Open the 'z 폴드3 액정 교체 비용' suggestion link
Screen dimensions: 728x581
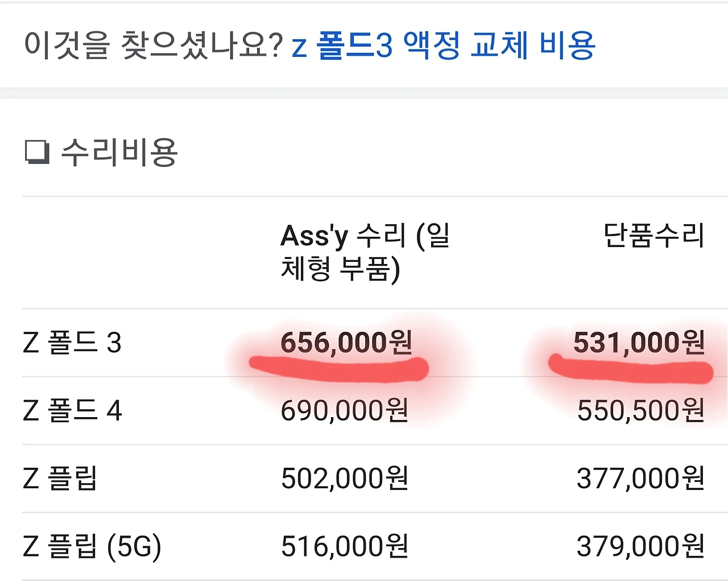443,46
